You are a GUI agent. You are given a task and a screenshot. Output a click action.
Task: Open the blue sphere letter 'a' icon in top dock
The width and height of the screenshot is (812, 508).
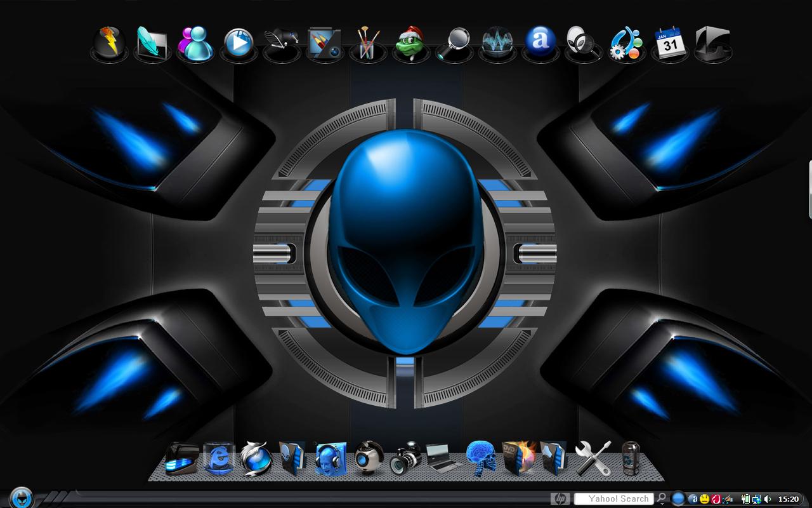540,43
